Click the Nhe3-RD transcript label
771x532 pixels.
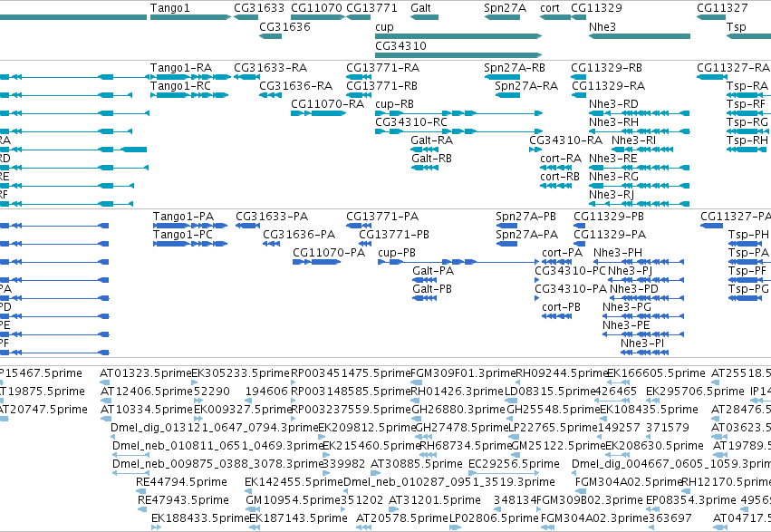point(613,103)
